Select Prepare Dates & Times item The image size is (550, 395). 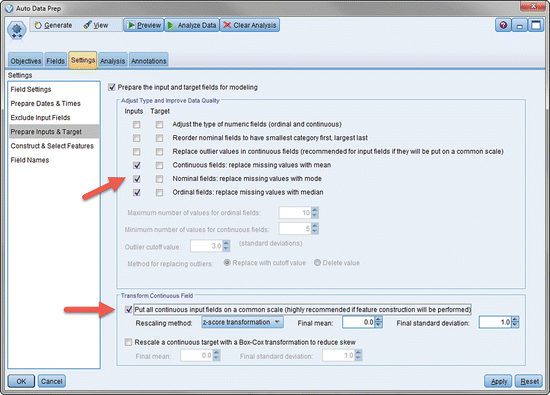point(54,103)
